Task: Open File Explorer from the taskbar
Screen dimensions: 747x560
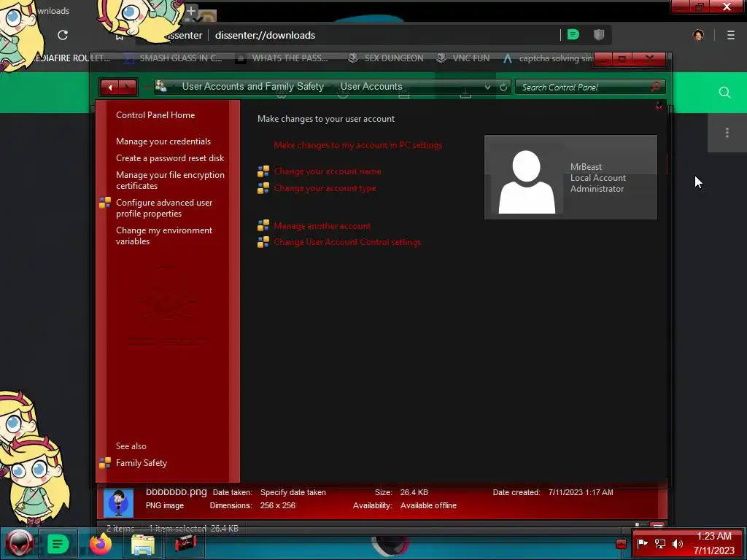Action: [x=142, y=544]
